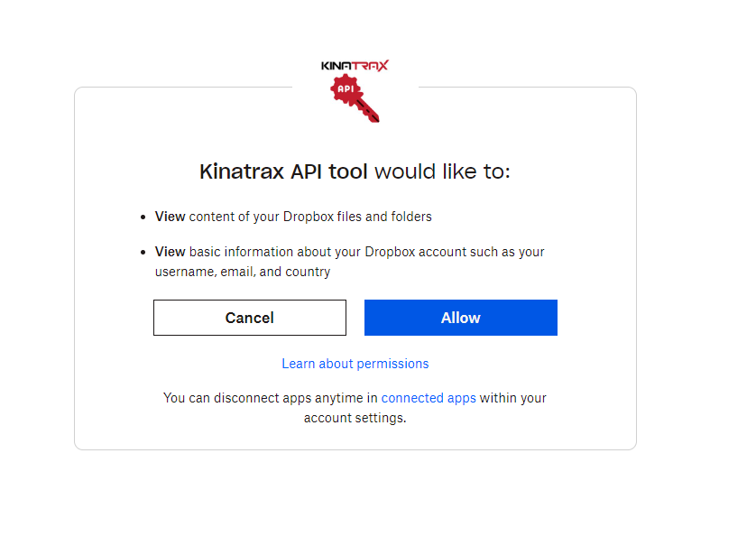Click bold View in the account info permission
This screenshot has height=555, width=756.
pyautogui.click(x=170, y=252)
